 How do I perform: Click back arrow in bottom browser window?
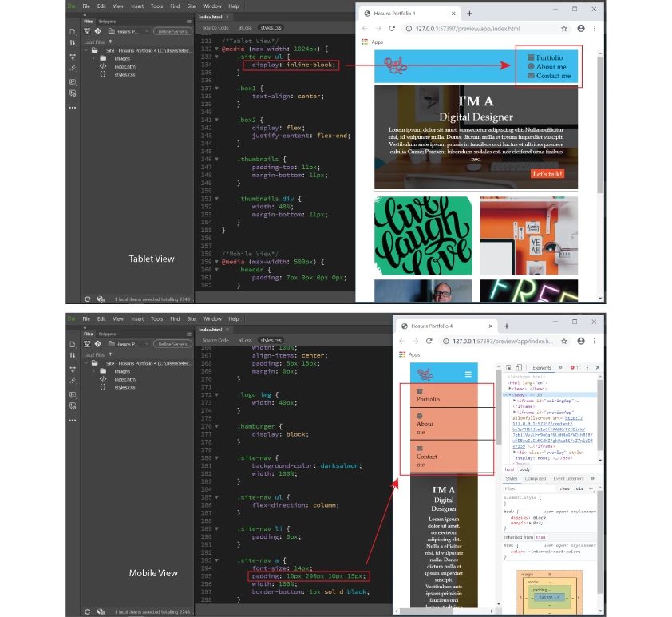tap(402, 341)
